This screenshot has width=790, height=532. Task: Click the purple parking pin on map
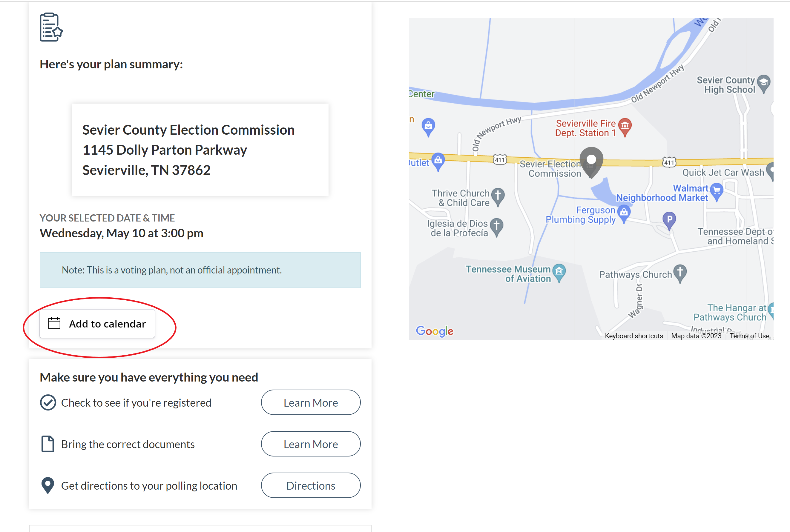point(669,221)
